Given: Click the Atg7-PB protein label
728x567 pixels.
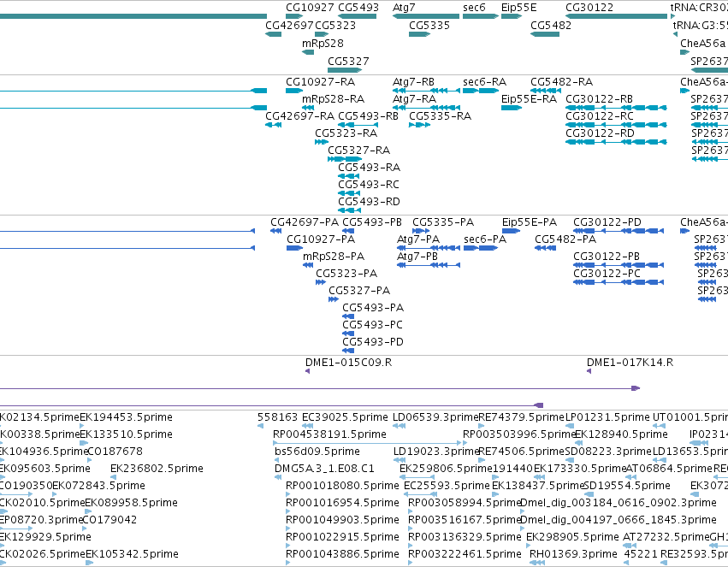Looking at the screenshot, I should [417, 257].
